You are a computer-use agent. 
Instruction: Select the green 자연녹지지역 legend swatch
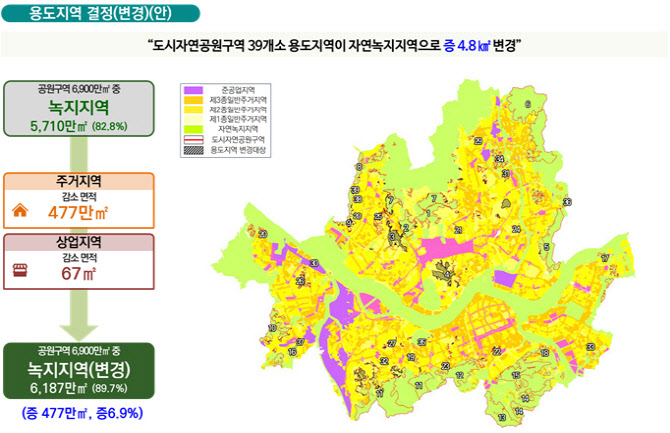pyautogui.click(x=194, y=130)
